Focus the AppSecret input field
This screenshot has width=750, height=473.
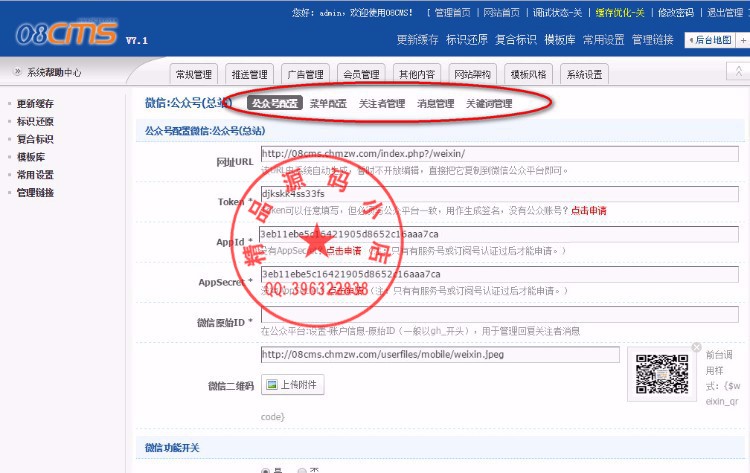[499, 274]
